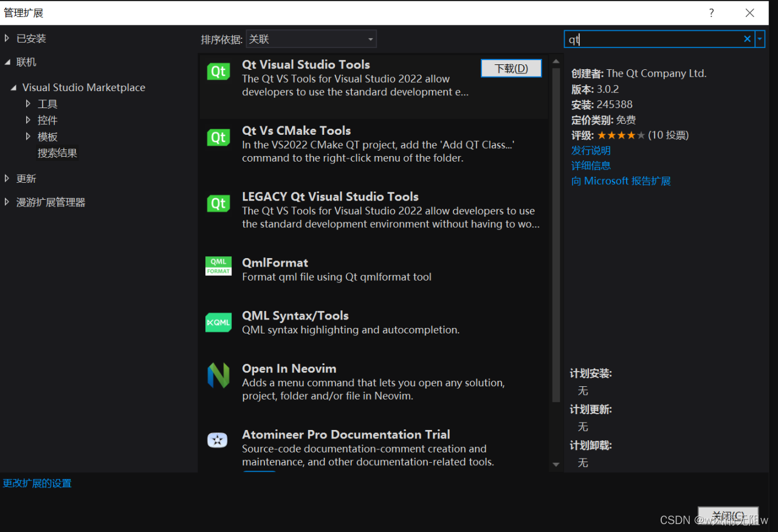Click the results list scroll-up arrow
Image resolution: width=778 pixels, height=532 pixels.
[556, 61]
